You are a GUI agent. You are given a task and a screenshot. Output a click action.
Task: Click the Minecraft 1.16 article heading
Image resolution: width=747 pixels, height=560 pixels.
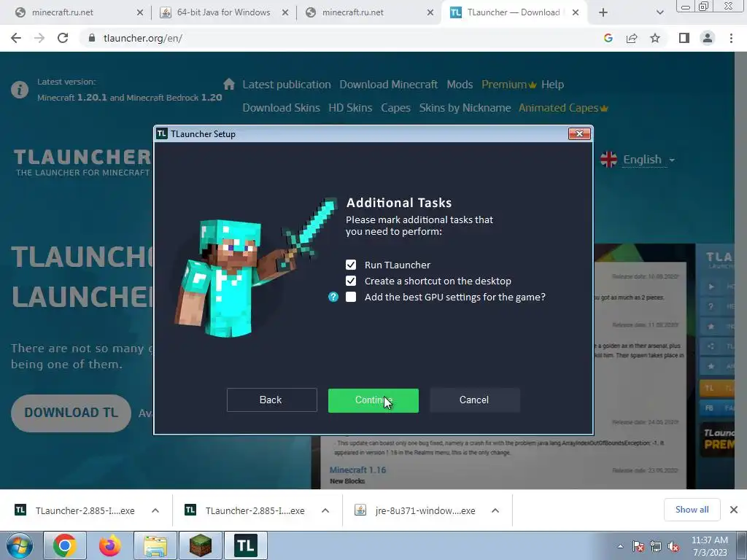tap(357, 470)
